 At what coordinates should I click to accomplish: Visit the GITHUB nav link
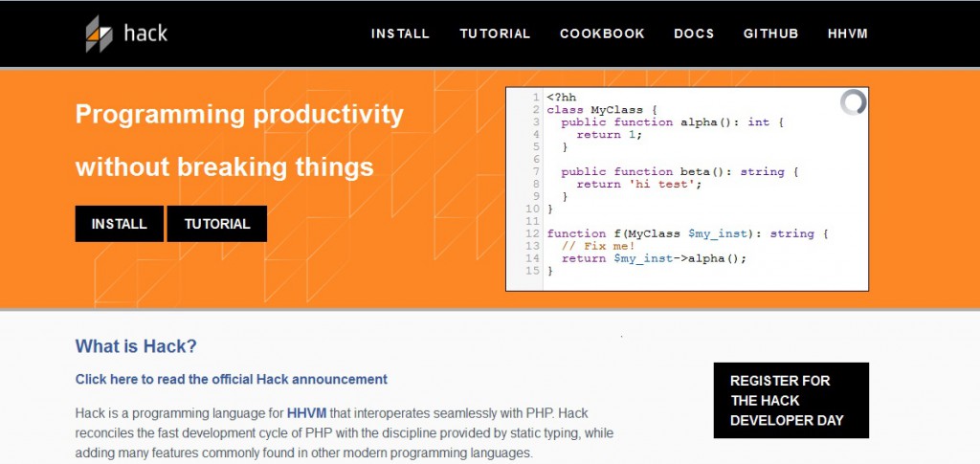coord(770,33)
